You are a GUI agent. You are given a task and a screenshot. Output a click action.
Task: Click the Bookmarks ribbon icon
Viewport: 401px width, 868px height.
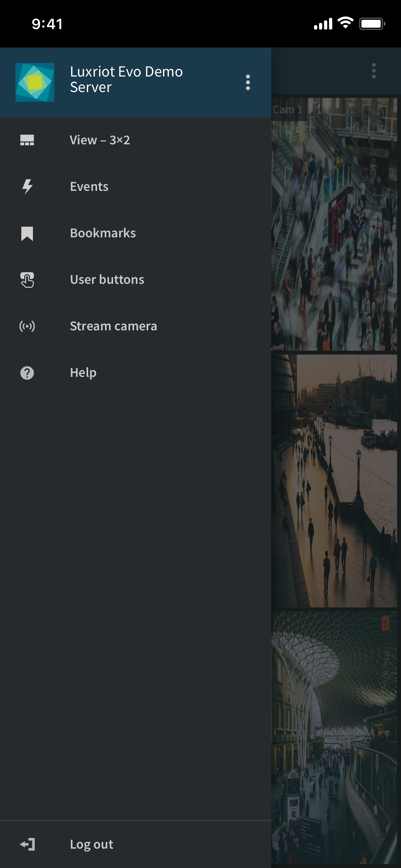pos(27,233)
